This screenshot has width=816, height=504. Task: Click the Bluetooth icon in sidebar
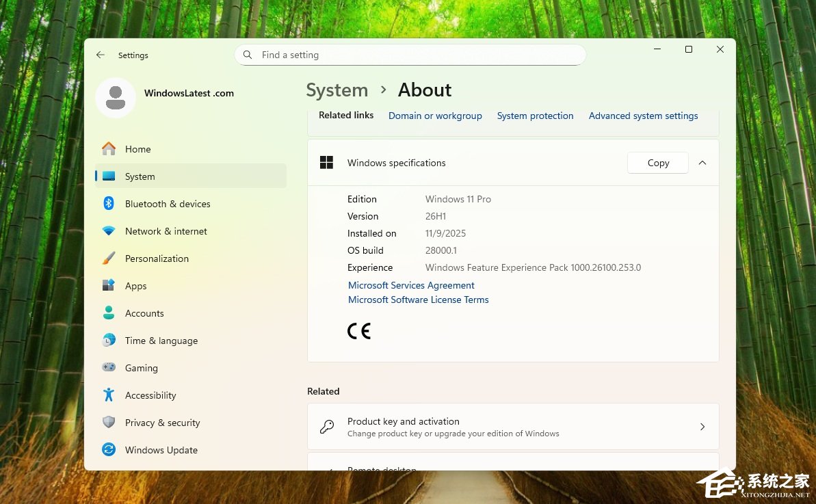coord(109,203)
